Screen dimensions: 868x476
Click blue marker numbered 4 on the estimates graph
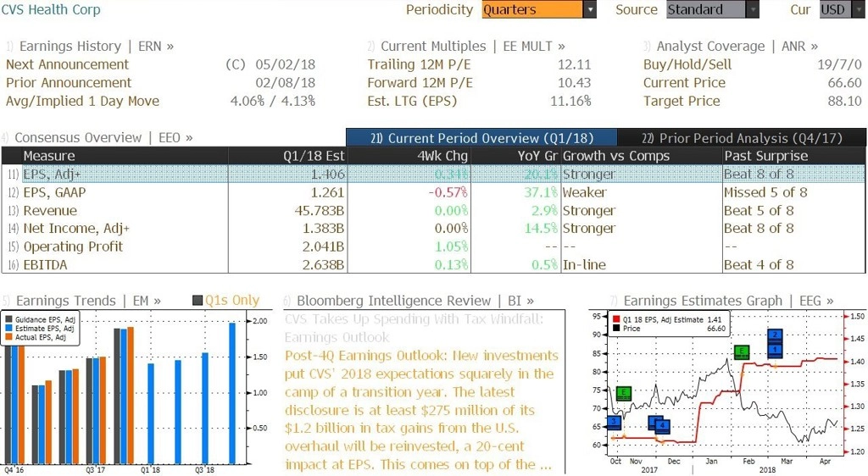(x=663, y=426)
